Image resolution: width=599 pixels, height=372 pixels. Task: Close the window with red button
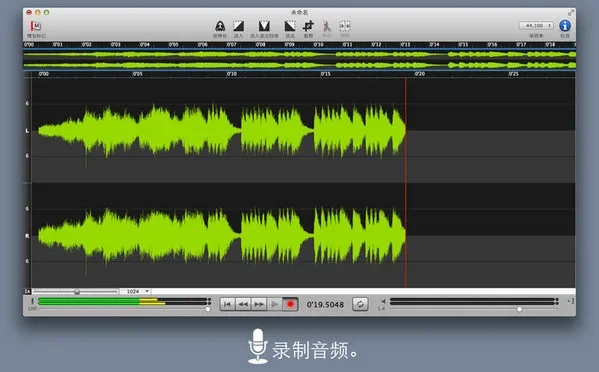(x=29, y=13)
